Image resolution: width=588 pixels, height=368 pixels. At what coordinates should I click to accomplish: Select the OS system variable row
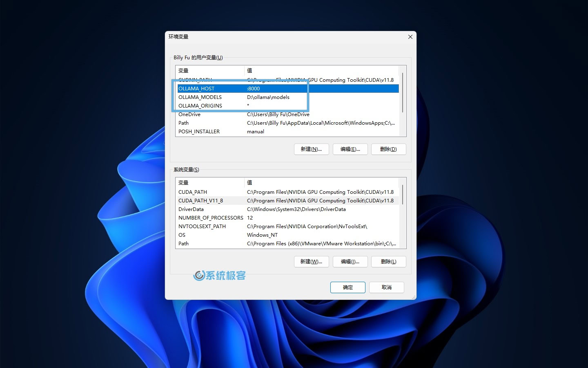pyautogui.click(x=288, y=235)
